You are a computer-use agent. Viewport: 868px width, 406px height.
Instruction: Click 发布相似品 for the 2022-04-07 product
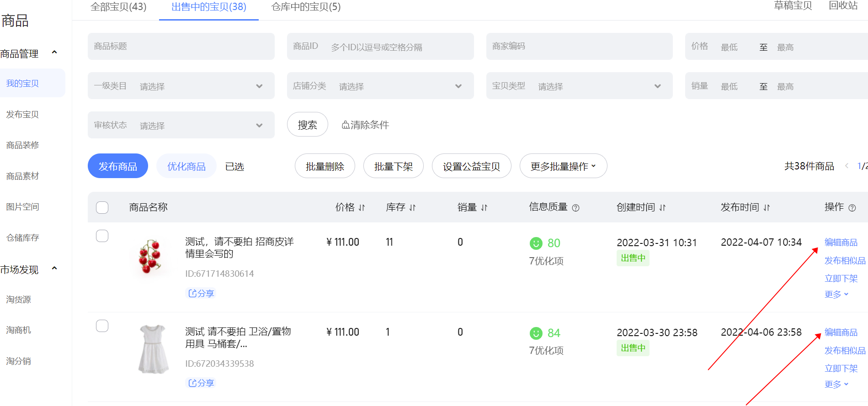point(845,261)
